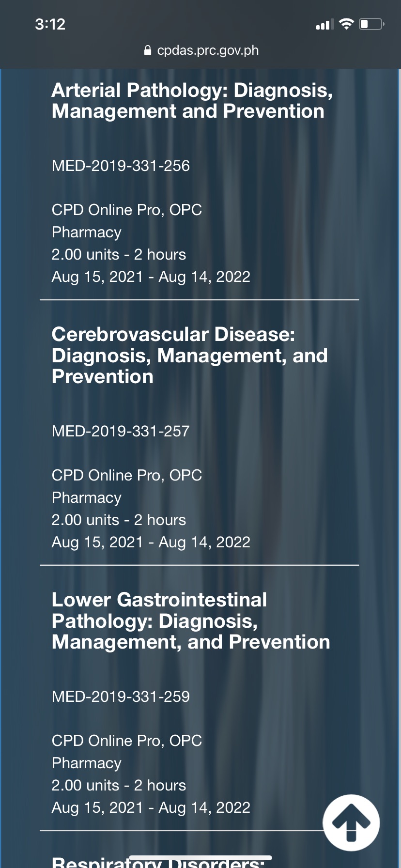Tap the cpdas.prc.gov.ph address bar
401x868 pixels.
207,50
